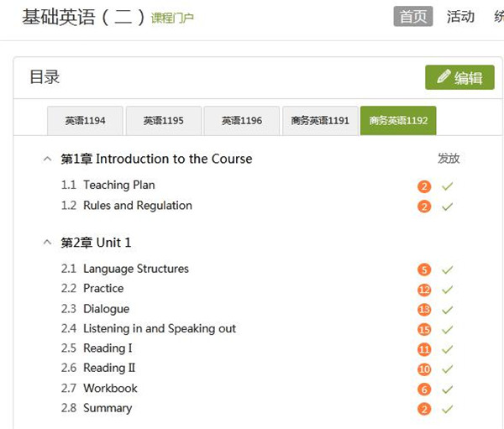Click the orange 11 badge for Reading I
The height and width of the screenshot is (429, 504).
point(424,349)
